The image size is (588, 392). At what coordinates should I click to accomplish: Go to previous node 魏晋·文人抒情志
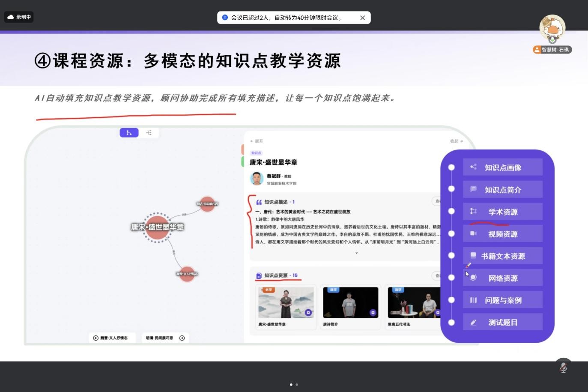pos(112,338)
